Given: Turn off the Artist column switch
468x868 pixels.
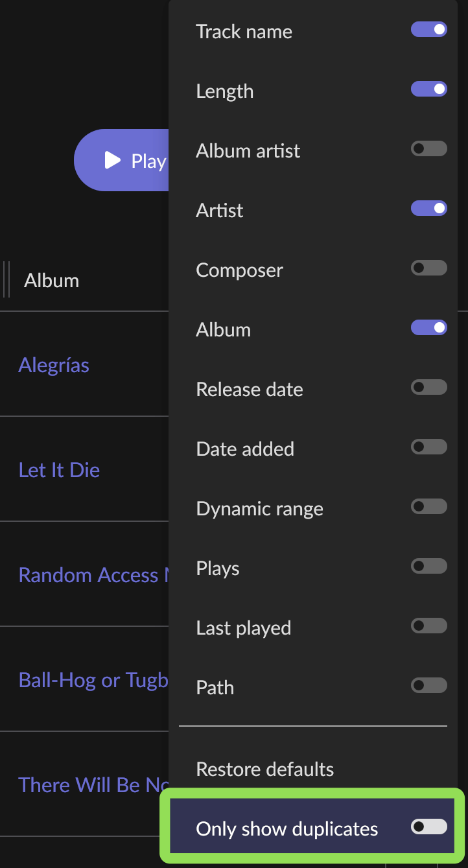Looking at the screenshot, I should click(428, 209).
